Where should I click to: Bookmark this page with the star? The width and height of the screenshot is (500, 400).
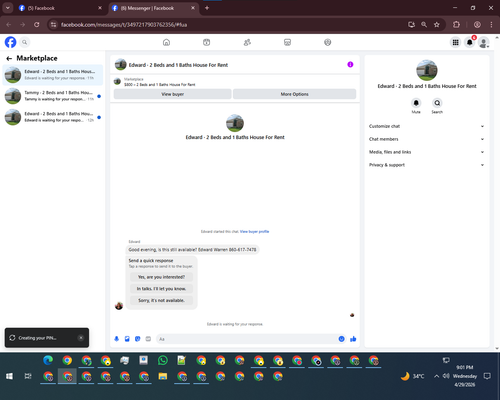pos(437,25)
